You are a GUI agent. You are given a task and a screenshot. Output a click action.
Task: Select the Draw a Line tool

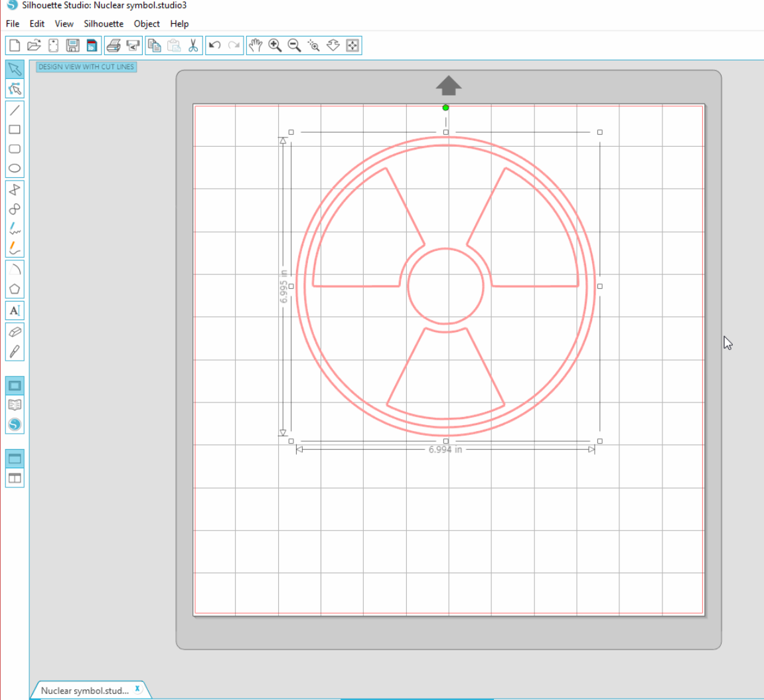click(x=15, y=110)
